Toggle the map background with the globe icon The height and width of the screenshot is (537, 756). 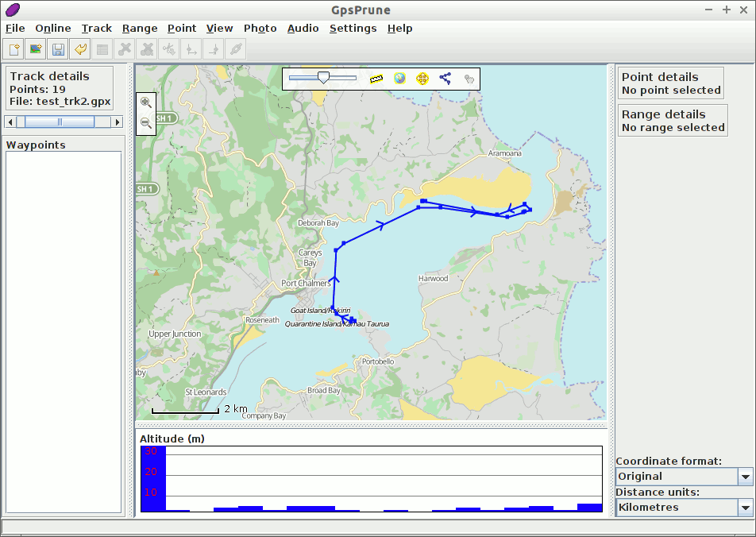[399, 79]
